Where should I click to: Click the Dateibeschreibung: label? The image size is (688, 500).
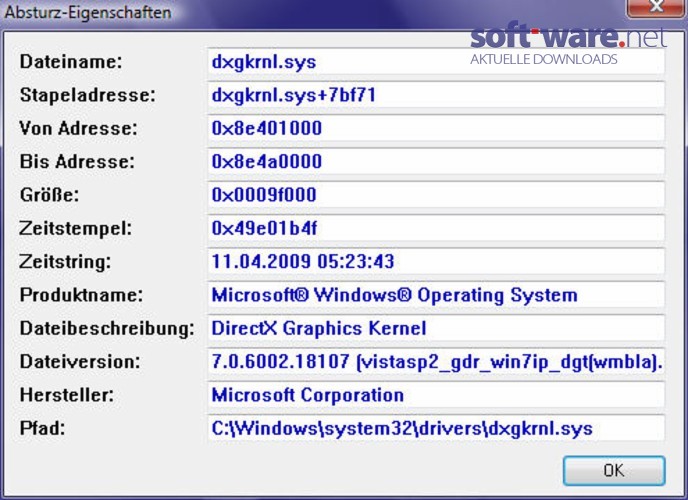tap(107, 328)
